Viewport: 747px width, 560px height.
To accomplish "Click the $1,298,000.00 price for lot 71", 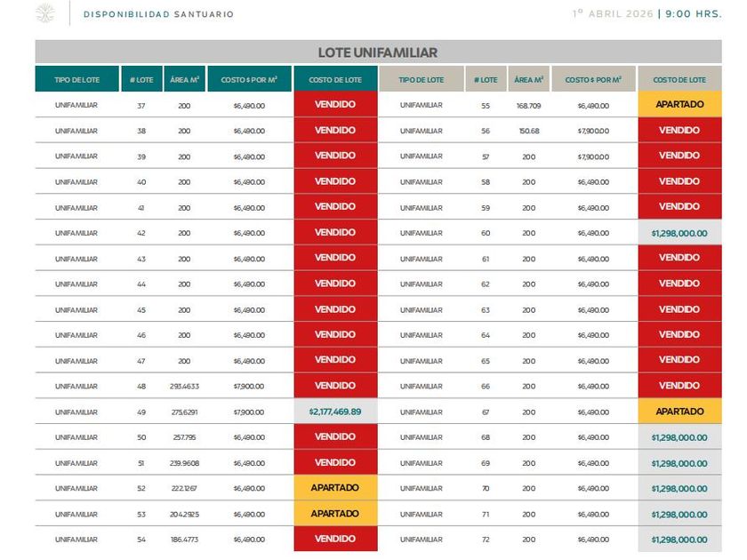I will tap(679, 515).
